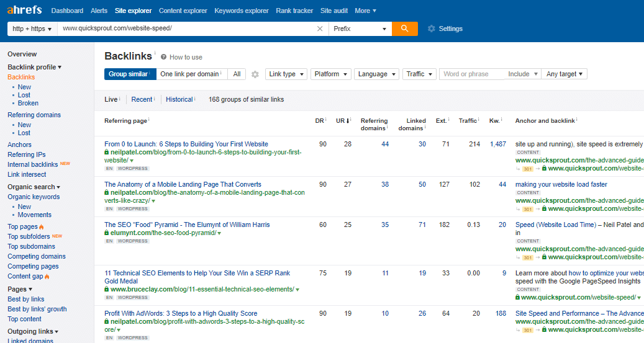
Task: Click the gear icon beside All button
Action: point(255,74)
